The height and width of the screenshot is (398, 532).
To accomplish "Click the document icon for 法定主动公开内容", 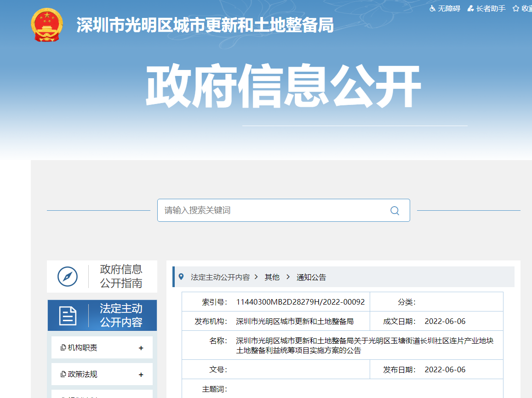I will (68, 316).
